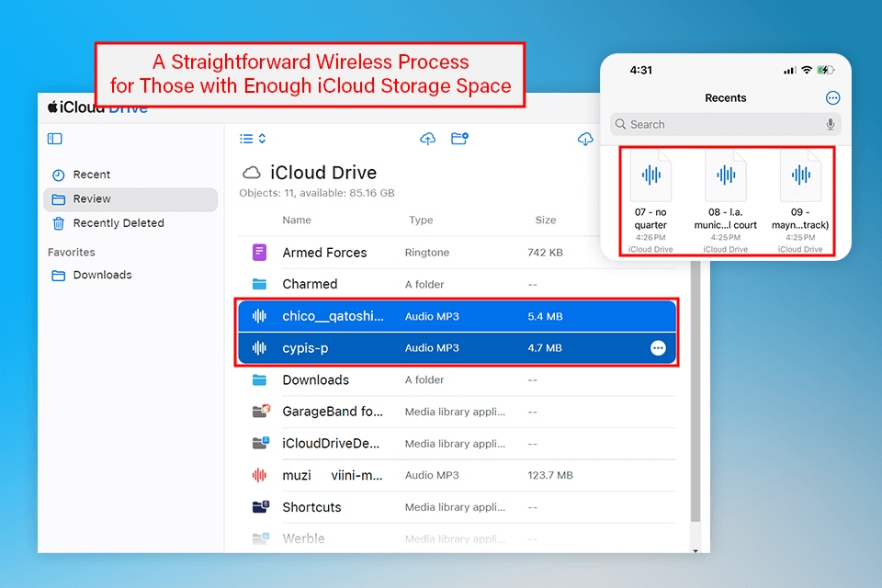Viewport: 882px width, 588px height.
Task: Sort the file list by Name column
Action: (x=297, y=220)
